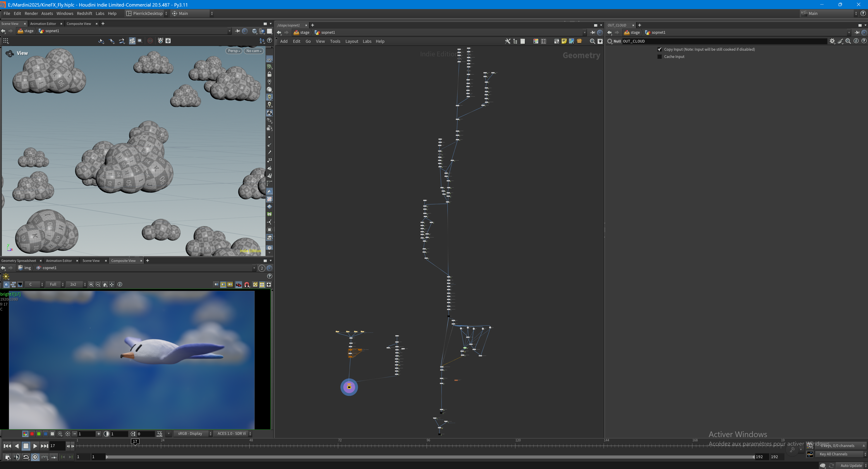This screenshot has height=469, width=868.
Task: Open the No cam camera dropdown
Action: pyautogui.click(x=254, y=51)
